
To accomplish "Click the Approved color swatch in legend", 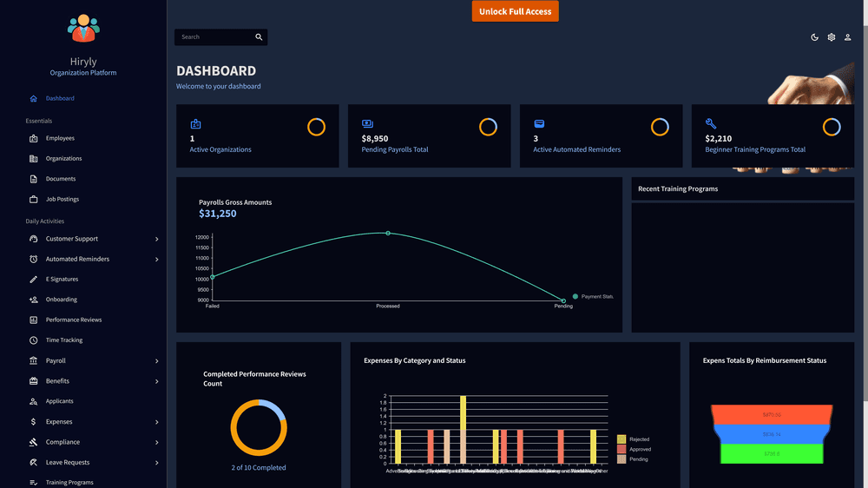I will (621, 449).
